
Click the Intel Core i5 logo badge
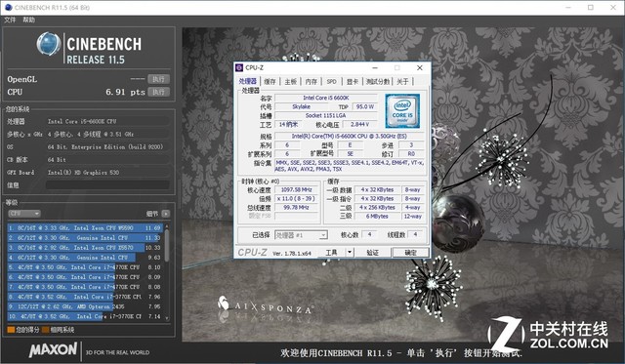[402, 111]
